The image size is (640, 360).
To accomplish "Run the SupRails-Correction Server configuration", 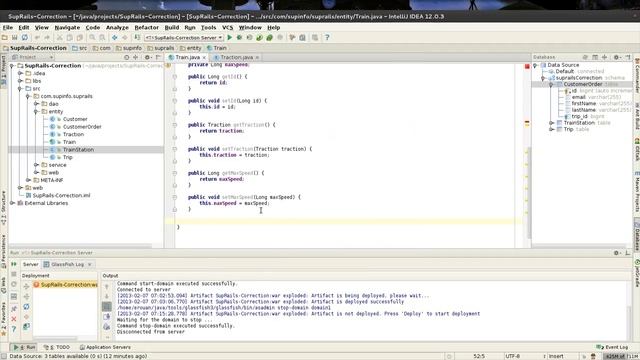I will [229, 38].
